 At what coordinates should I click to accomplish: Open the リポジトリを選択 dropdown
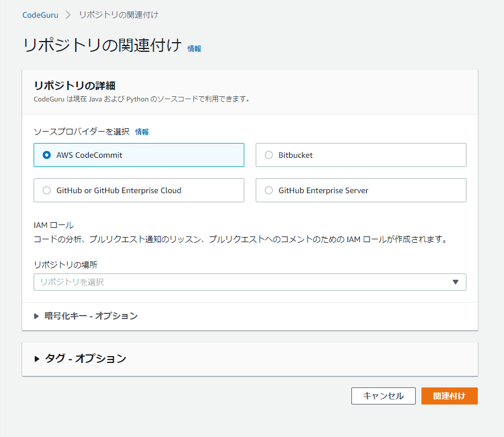click(x=250, y=282)
